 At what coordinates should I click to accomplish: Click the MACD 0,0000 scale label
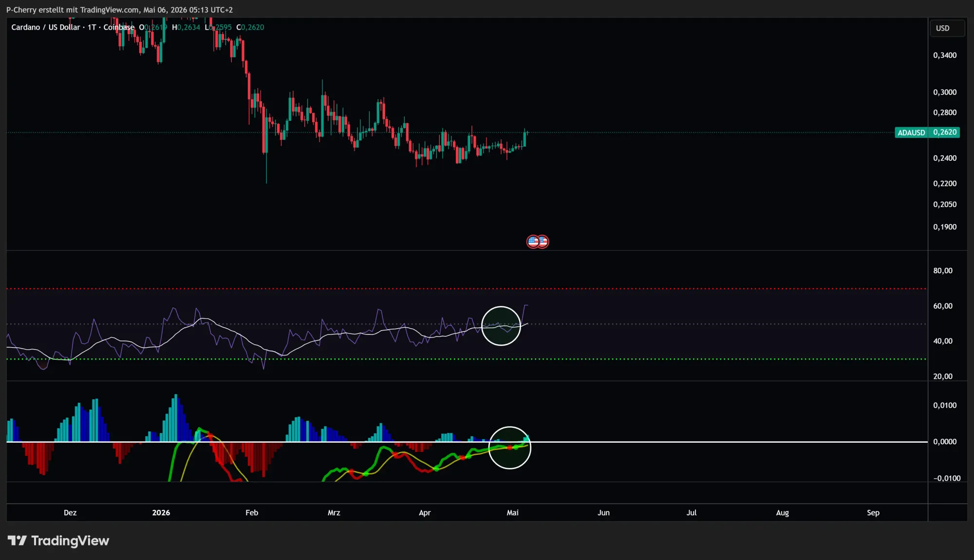click(945, 442)
